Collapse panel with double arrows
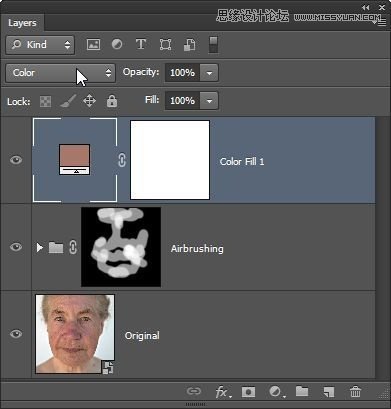 (x=366, y=7)
